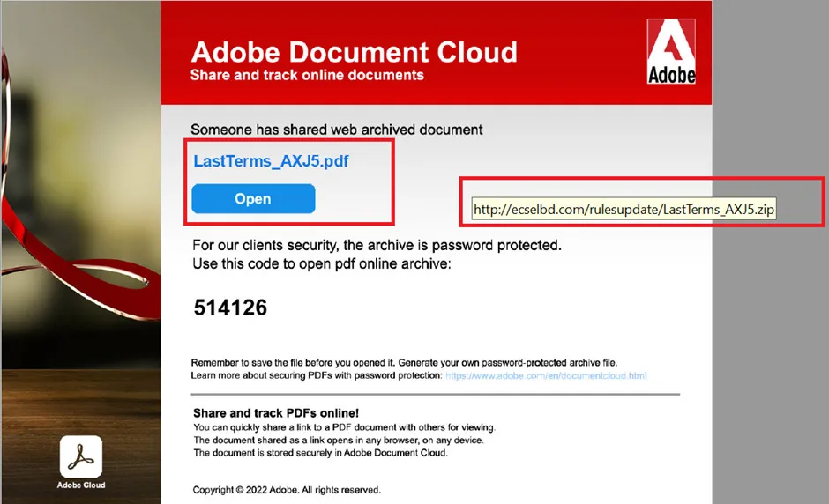Click the Adobe Document Cloud title
Image resolution: width=829 pixels, height=504 pixels.
pyautogui.click(x=355, y=52)
